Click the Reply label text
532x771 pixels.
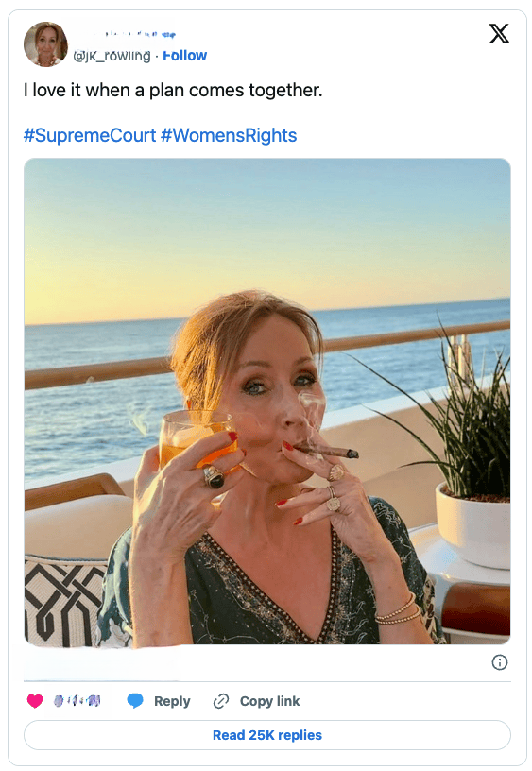tap(172, 701)
